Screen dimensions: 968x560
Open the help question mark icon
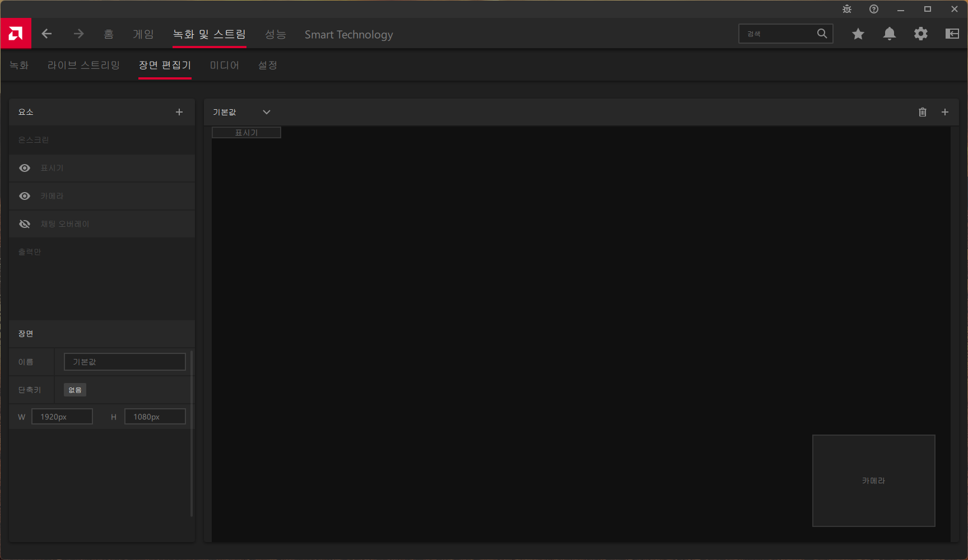(x=874, y=9)
